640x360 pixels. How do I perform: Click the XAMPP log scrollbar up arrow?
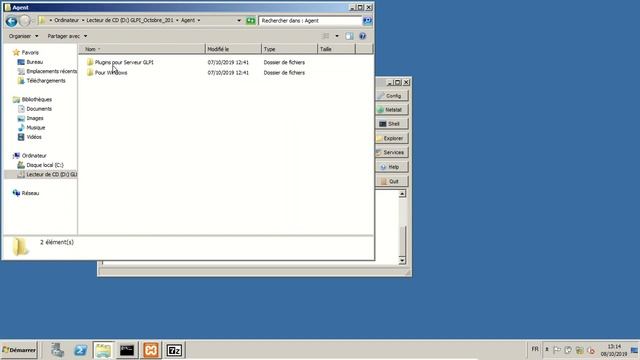[x=402, y=193]
